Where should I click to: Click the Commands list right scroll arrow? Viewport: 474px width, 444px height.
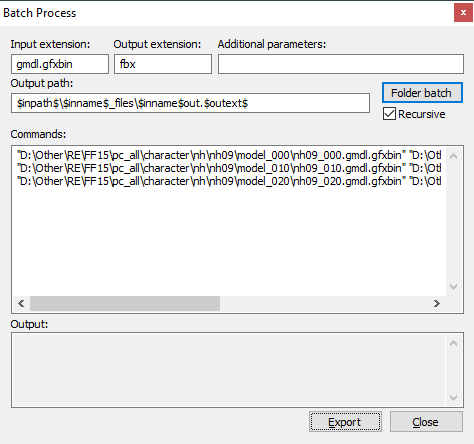coord(437,303)
